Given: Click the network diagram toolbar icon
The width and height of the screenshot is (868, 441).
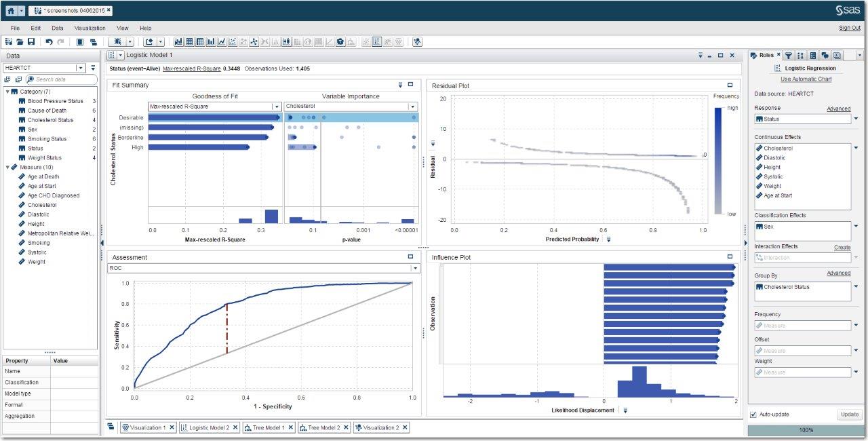Looking at the screenshot, I should point(253,42).
